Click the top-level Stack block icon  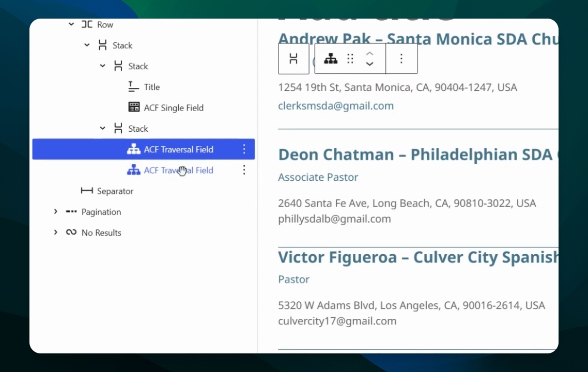[102, 45]
